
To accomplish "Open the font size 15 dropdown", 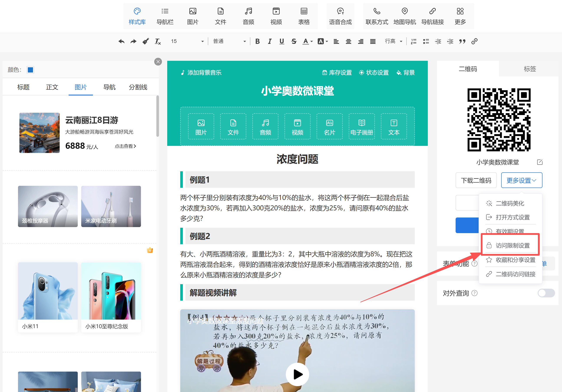I will tap(187, 41).
